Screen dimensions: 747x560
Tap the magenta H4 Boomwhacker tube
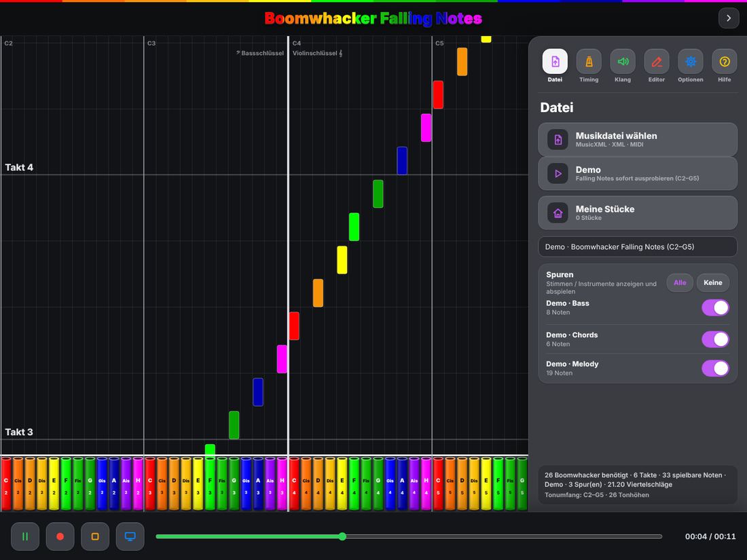click(x=426, y=483)
